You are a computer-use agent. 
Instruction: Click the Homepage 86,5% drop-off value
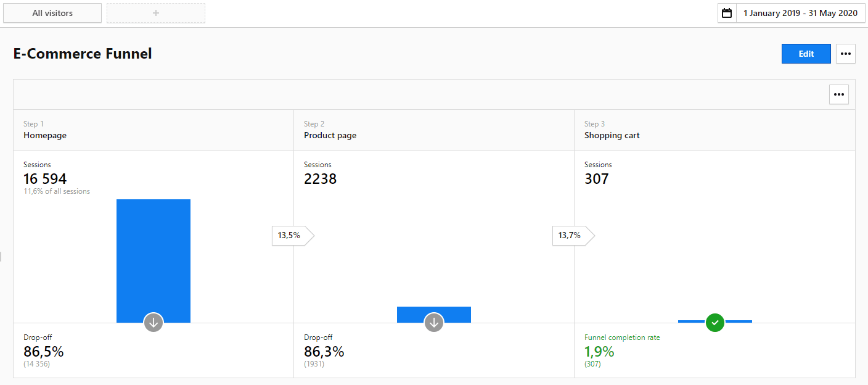(44, 352)
